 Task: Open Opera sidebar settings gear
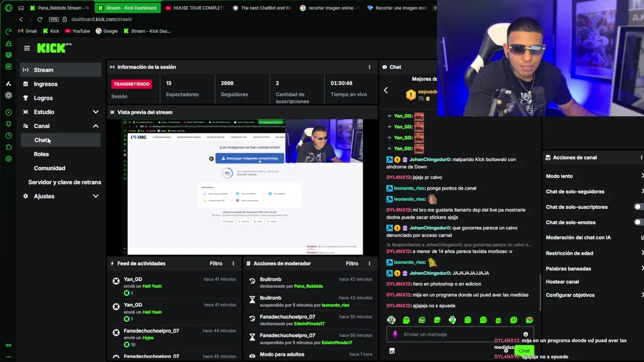click(9, 159)
